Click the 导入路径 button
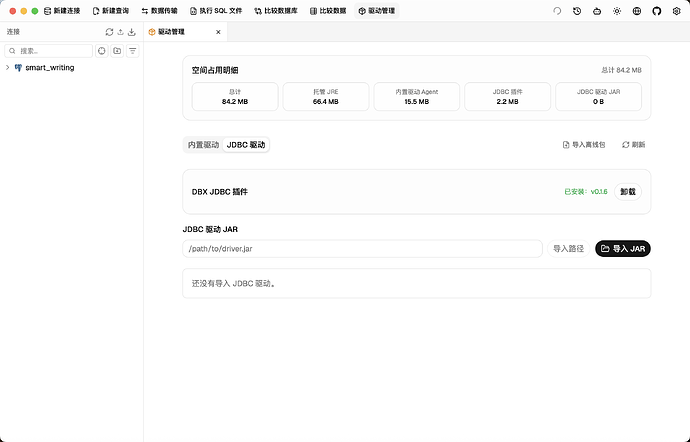This screenshot has height=442, width=690. coord(569,249)
